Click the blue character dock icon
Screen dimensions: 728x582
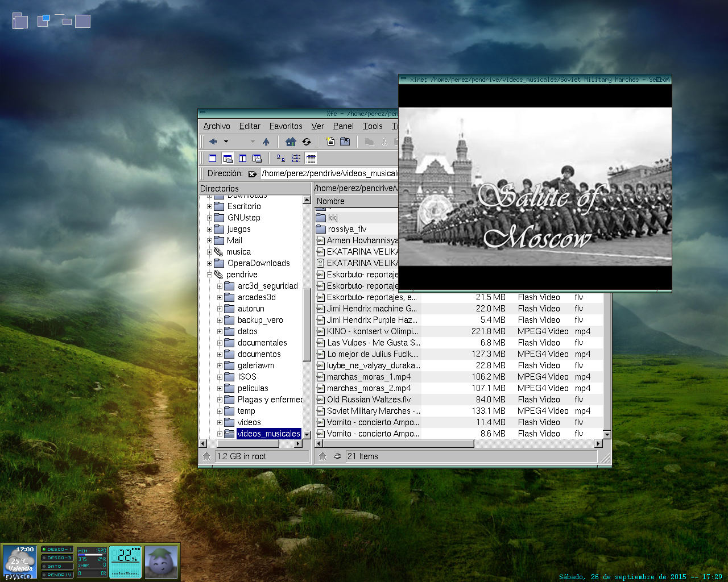(161, 562)
